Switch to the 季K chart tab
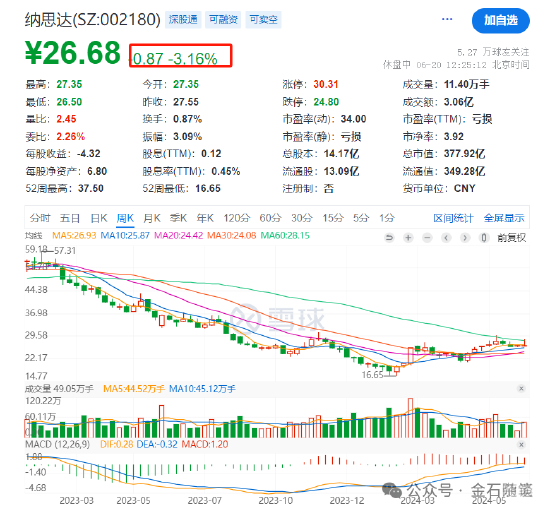Image resolution: width=550 pixels, height=512 pixels. tap(178, 218)
